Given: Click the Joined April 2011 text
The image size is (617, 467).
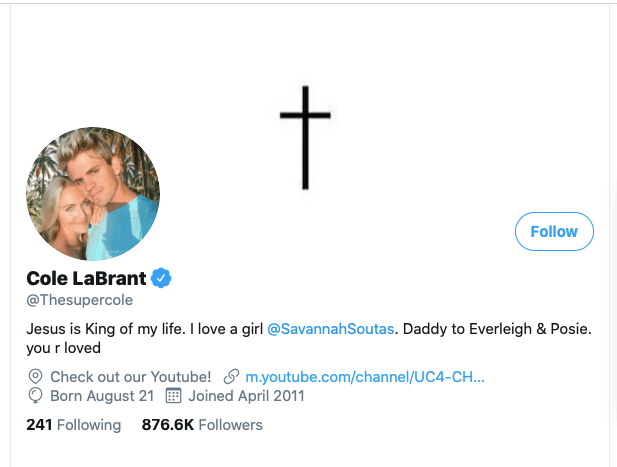Looking at the screenshot, I should (246, 396).
